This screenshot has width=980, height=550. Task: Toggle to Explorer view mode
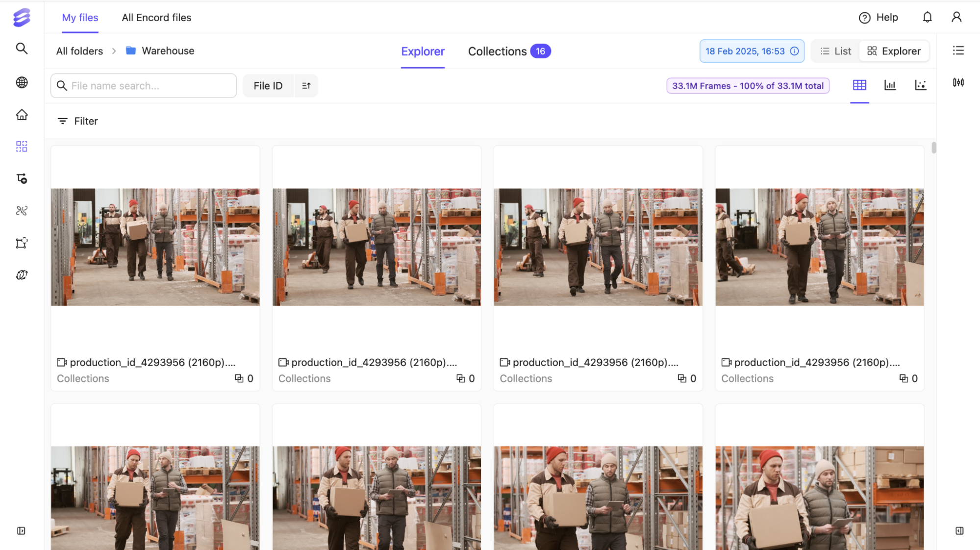point(894,51)
